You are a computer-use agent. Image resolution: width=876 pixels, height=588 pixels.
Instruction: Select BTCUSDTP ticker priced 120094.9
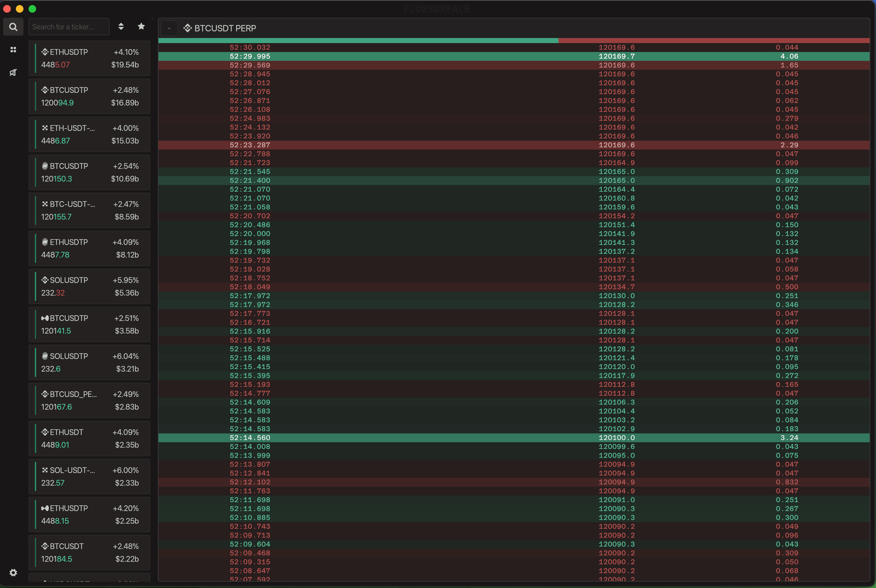[89, 96]
